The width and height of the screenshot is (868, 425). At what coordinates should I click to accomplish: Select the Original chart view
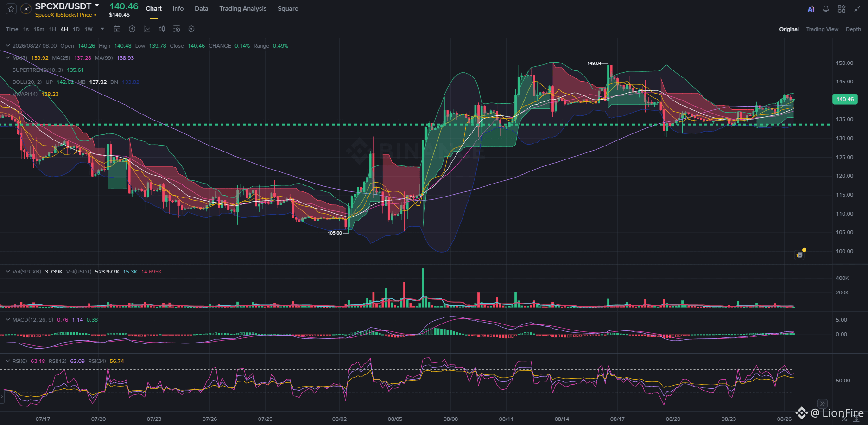point(789,29)
